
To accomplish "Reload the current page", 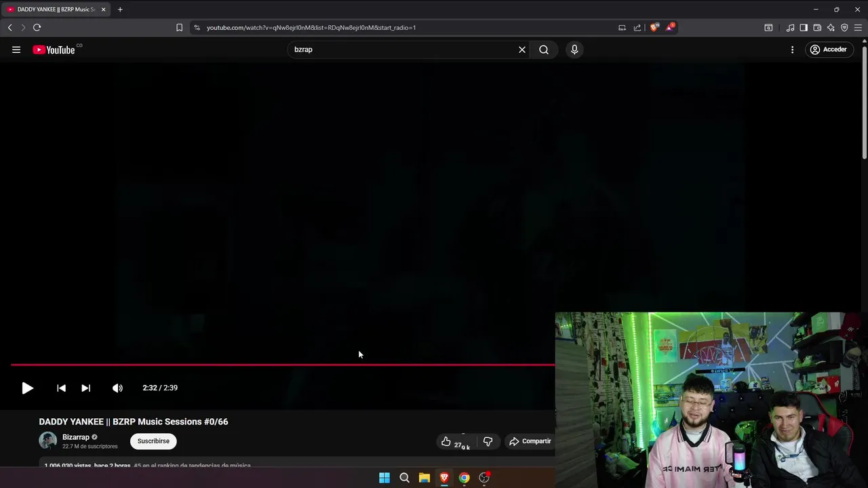I will (x=37, y=27).
